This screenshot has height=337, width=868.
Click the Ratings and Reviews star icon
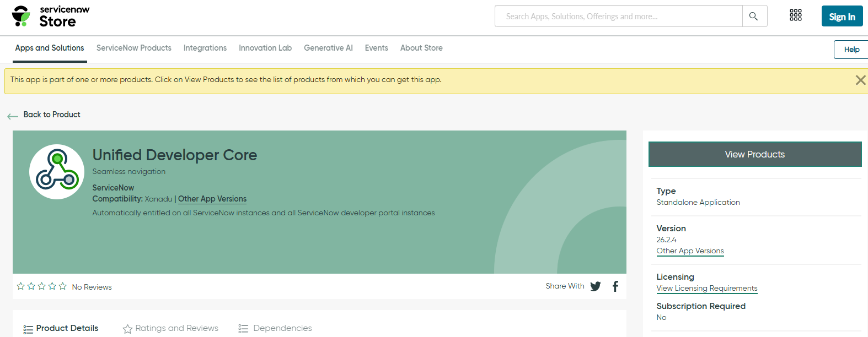[127, 329]
